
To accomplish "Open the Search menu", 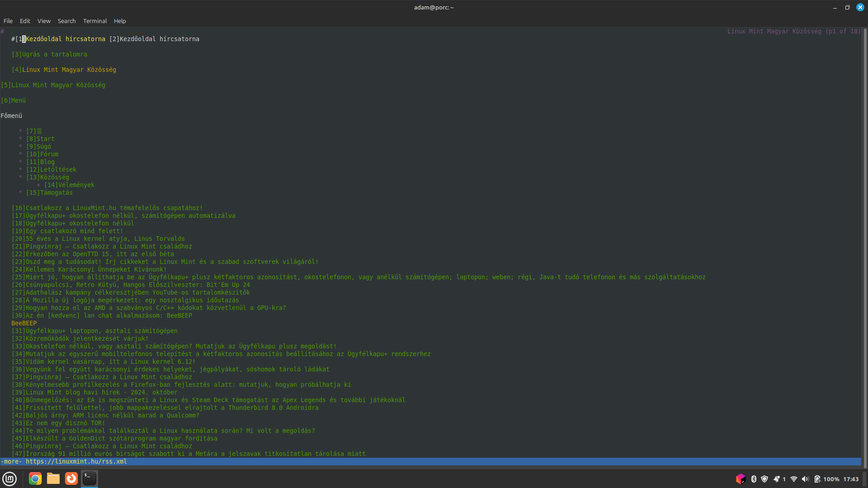I will click(67, 21).
